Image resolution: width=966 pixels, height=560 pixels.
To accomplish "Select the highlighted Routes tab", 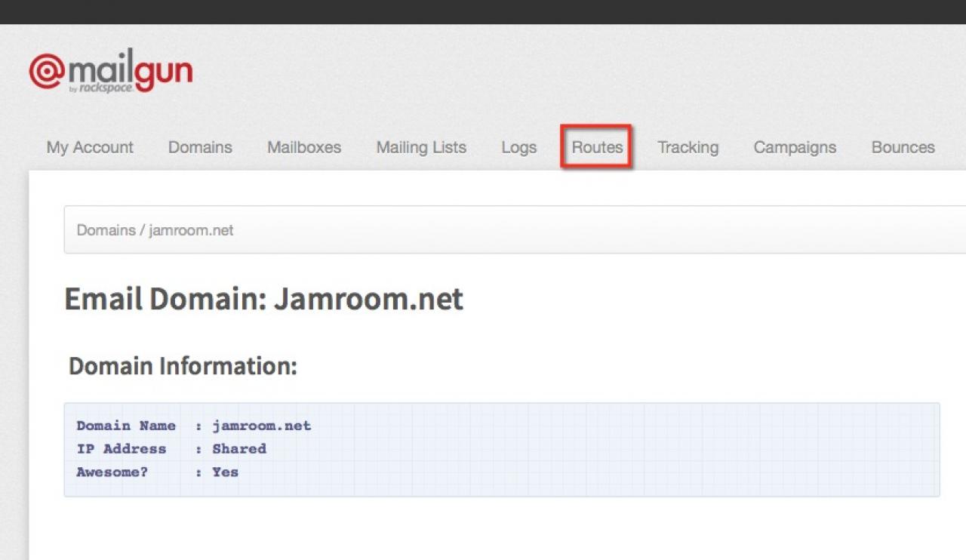I will click(x=597, y=147).
